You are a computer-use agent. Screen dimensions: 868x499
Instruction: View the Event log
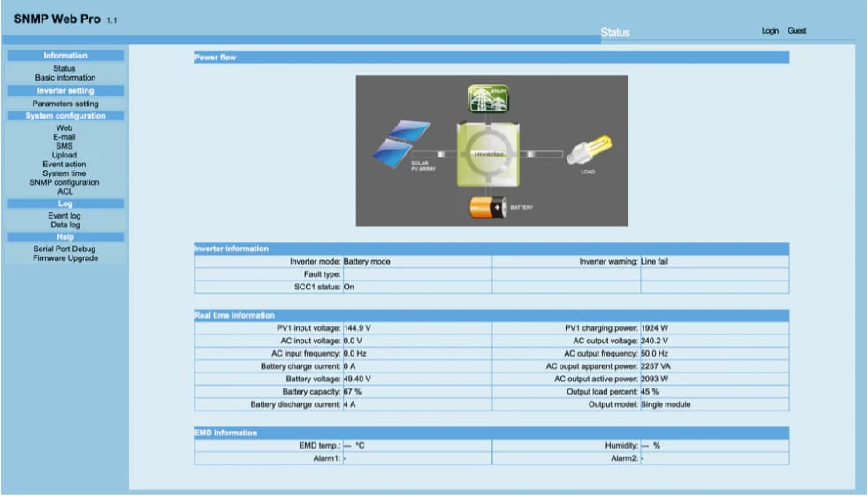pyautogui.click(x=65, y=216)
